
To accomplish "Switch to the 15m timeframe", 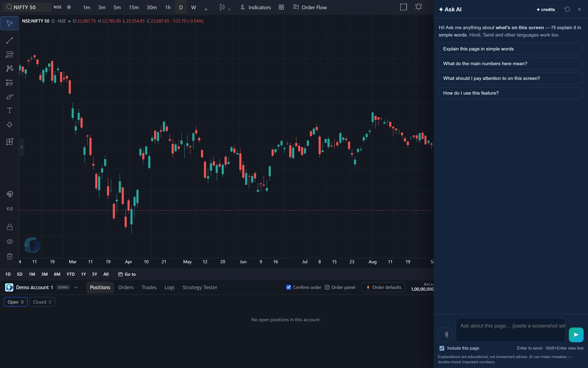I will (134, 7).
